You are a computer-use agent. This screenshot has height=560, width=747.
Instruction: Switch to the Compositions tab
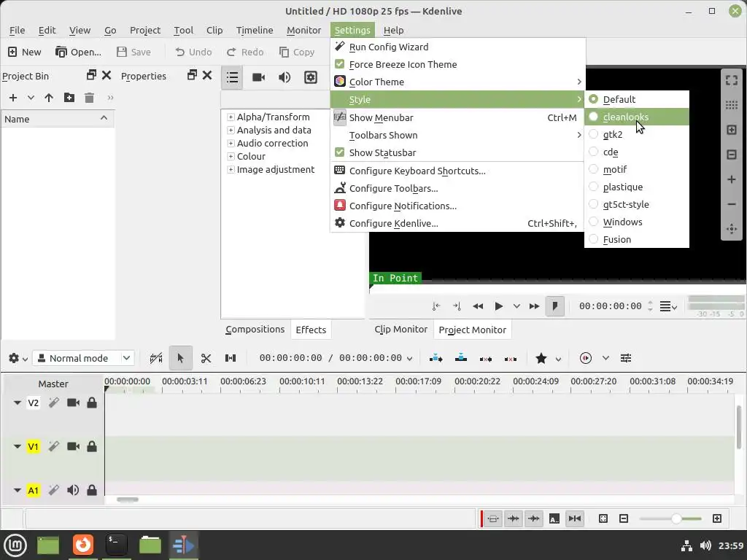255,330
